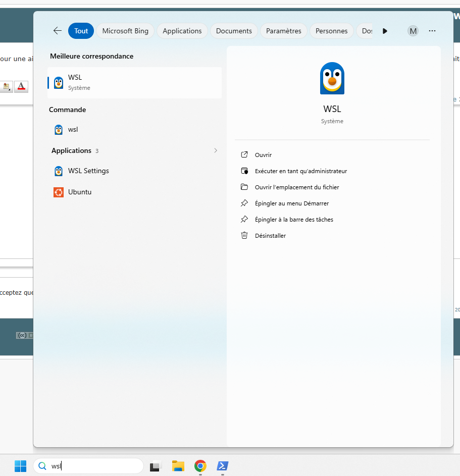Run the wsl command result

point(134,130)
